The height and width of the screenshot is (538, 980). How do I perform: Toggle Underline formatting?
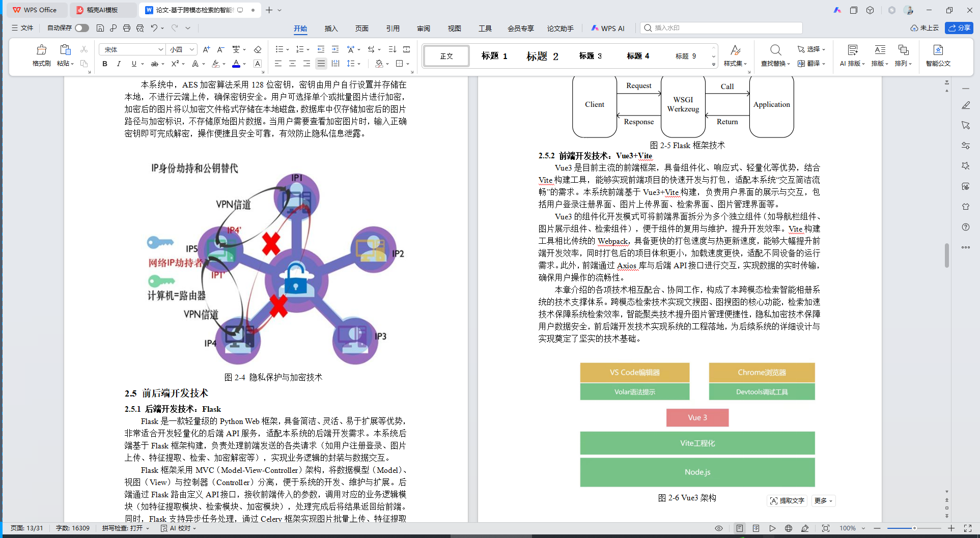click(134, 64)
